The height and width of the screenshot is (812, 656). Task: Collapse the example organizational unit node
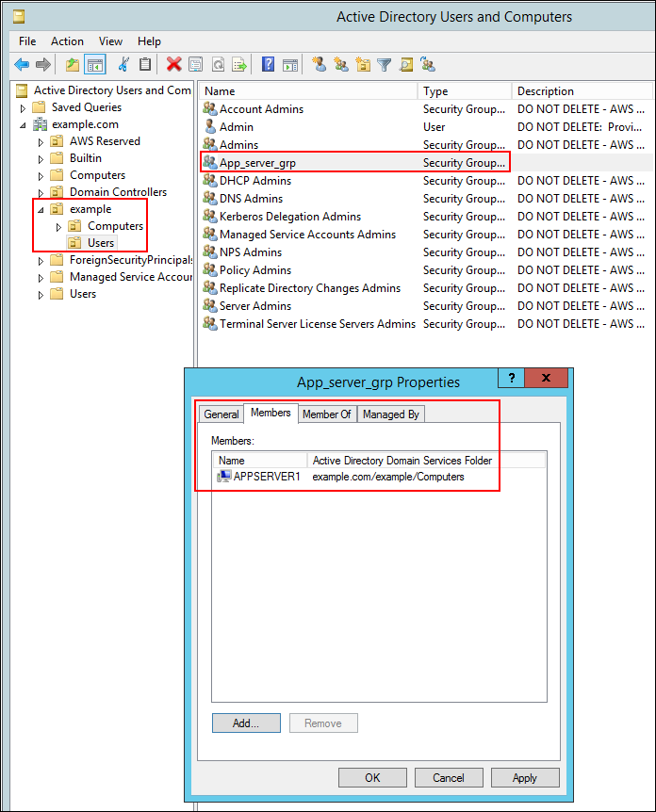click(x=41, y=210)
